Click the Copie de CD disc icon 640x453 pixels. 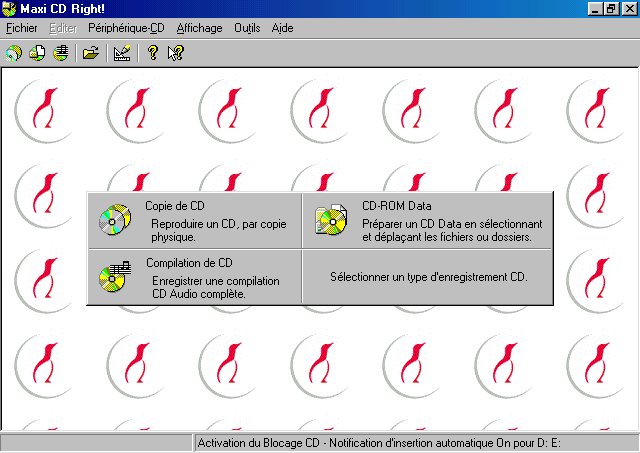click(x=115, y=220)
